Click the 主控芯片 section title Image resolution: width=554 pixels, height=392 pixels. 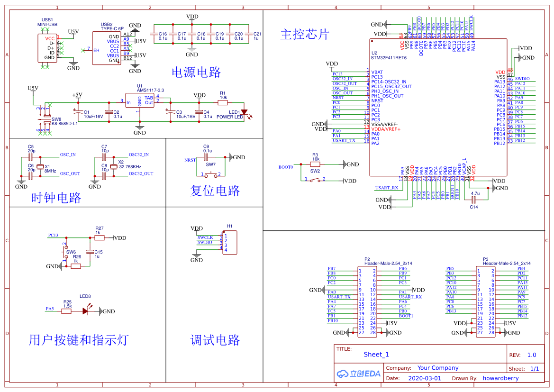click(x=305, y=34)
